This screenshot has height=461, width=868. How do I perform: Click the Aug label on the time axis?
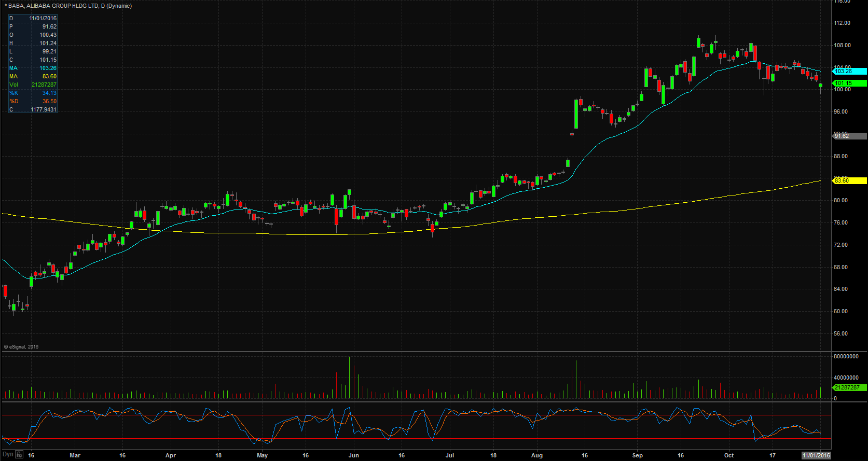(537, 455)
